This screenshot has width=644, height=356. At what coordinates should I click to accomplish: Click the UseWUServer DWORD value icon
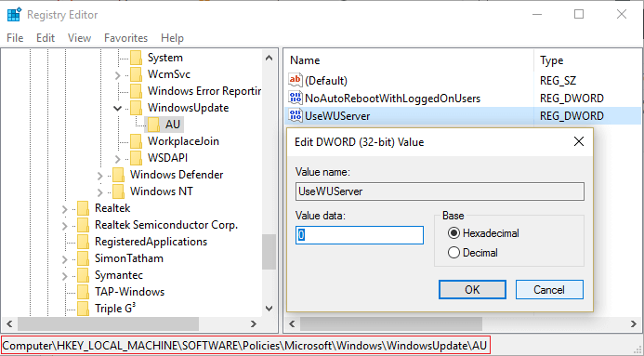(296, 115)
